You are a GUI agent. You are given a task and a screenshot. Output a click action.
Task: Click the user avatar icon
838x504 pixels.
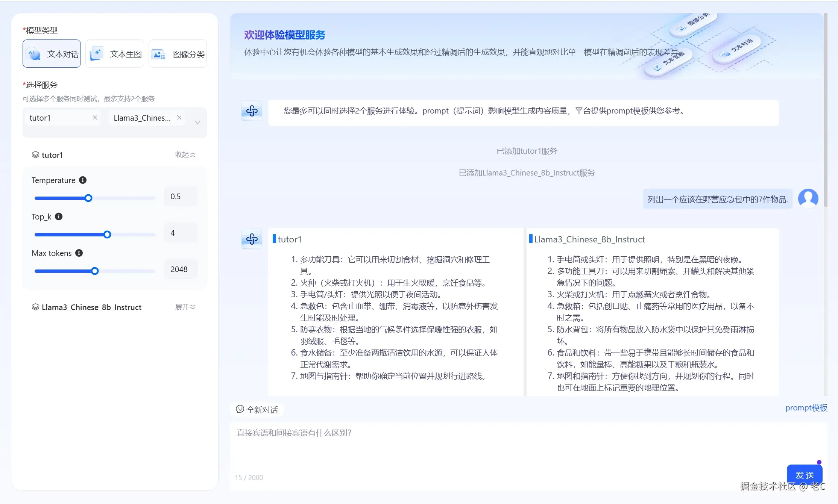[x=808, y=198]
